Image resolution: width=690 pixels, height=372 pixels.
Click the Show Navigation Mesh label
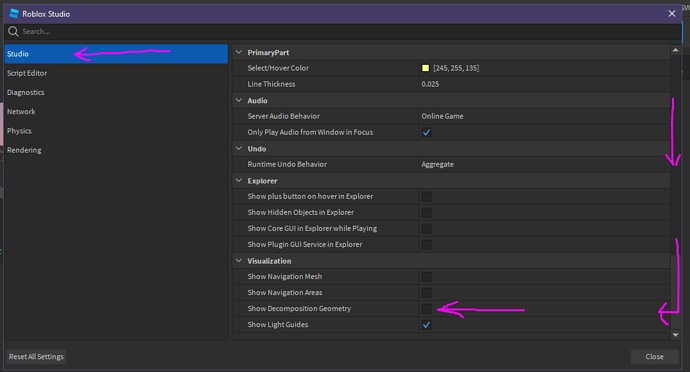(x=285, y=276)
